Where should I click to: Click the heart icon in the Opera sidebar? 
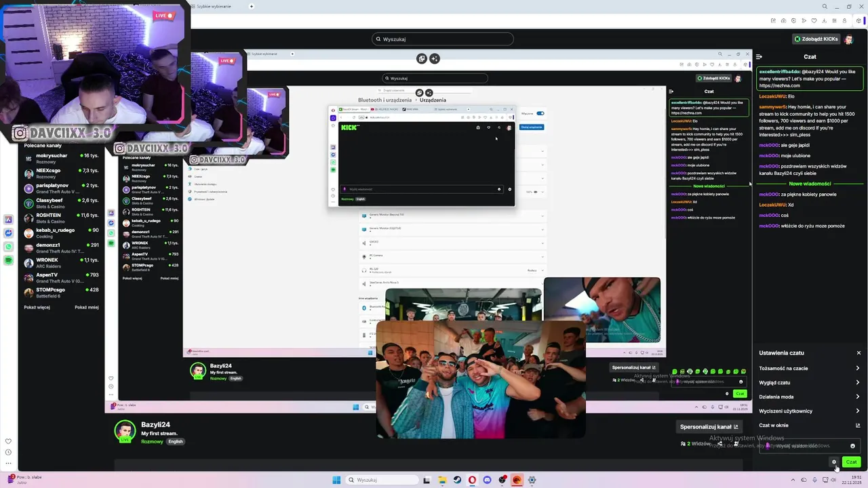click(8, 441)
